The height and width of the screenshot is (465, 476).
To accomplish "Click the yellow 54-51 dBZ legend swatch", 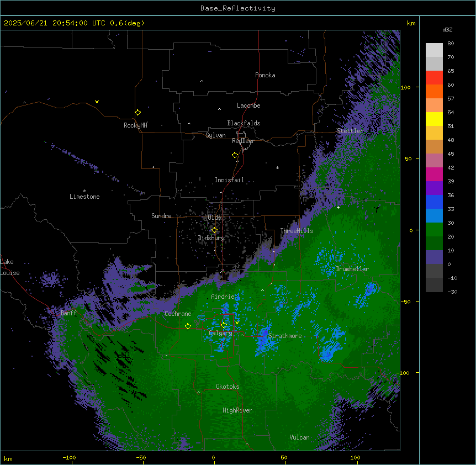I will click(x=434, y=119).
